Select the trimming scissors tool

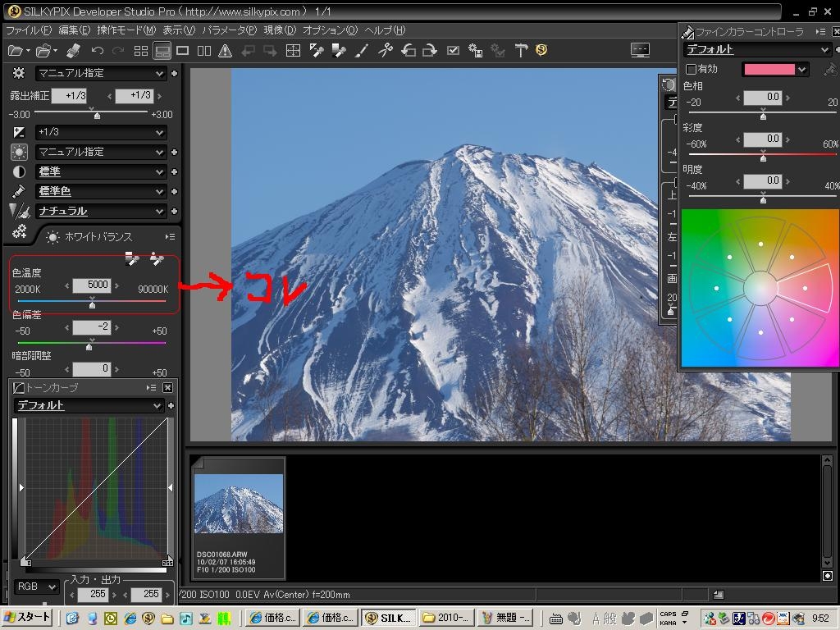[x=385, y=51]
